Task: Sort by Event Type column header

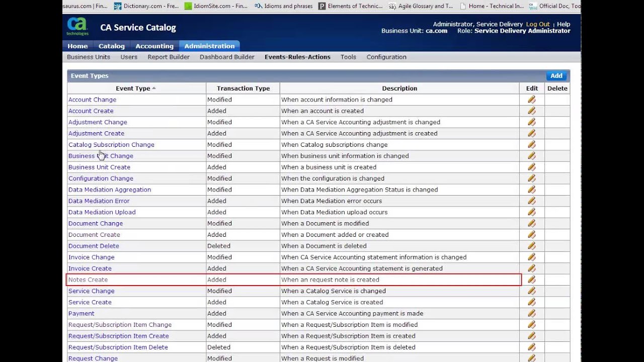Action: click(133, 88)
